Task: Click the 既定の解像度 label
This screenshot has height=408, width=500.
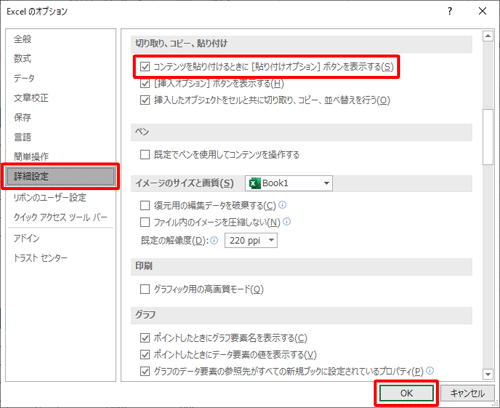Action: click(175, 240)
